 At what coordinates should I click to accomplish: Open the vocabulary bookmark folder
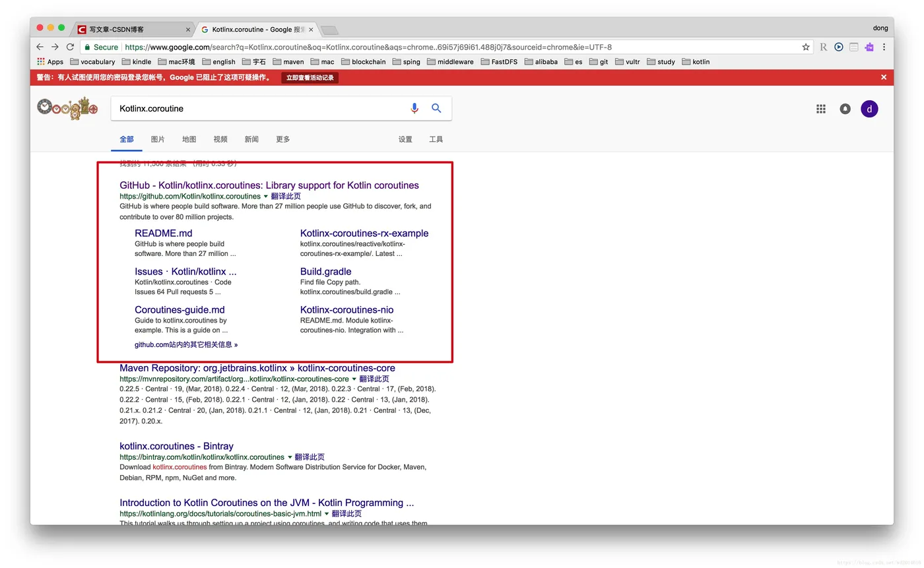(92, 61)
